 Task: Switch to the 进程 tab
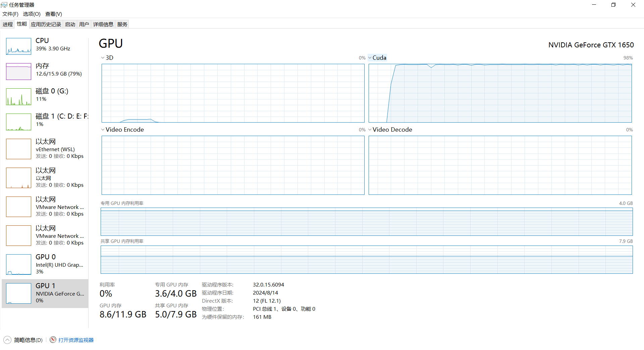pyautogui.click(x=8, y=24)
